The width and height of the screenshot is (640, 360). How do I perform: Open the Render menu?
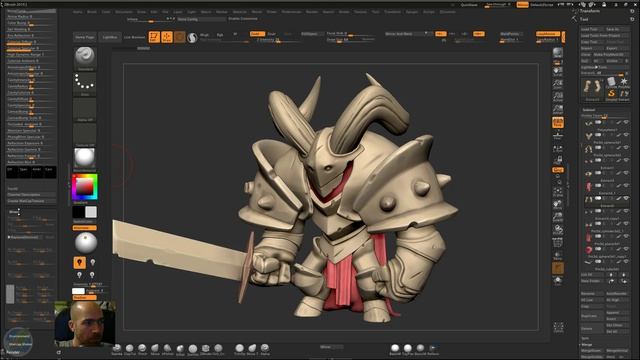311,12
